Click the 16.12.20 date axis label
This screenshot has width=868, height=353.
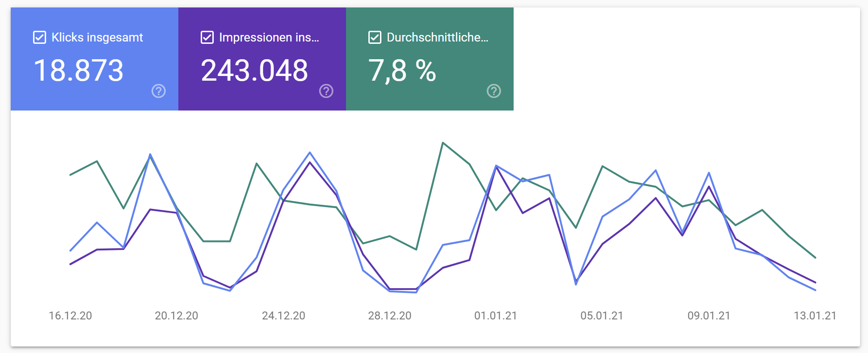[x=70, y=316]
